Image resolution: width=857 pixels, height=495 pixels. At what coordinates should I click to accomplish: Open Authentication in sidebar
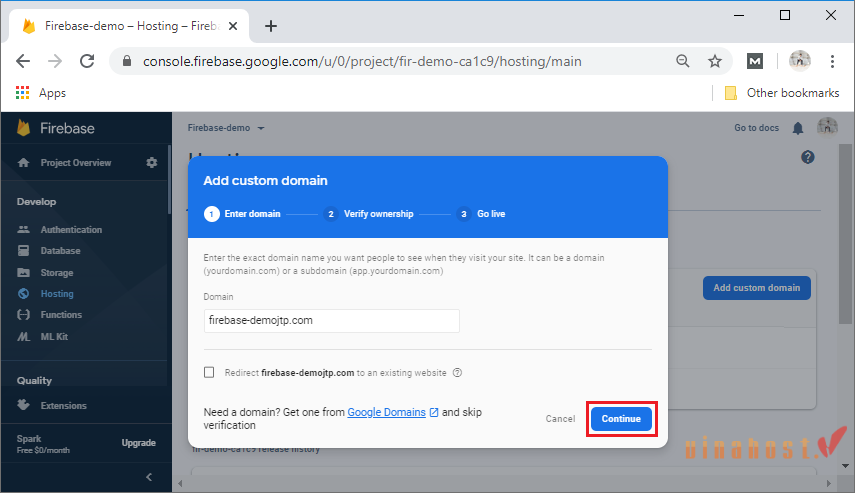point(71,230)
